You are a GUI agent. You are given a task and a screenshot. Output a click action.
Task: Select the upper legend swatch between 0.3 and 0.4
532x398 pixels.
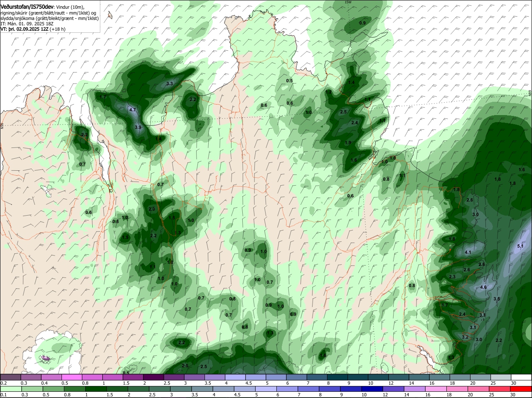pyautogui.click(x=31, y=377)
